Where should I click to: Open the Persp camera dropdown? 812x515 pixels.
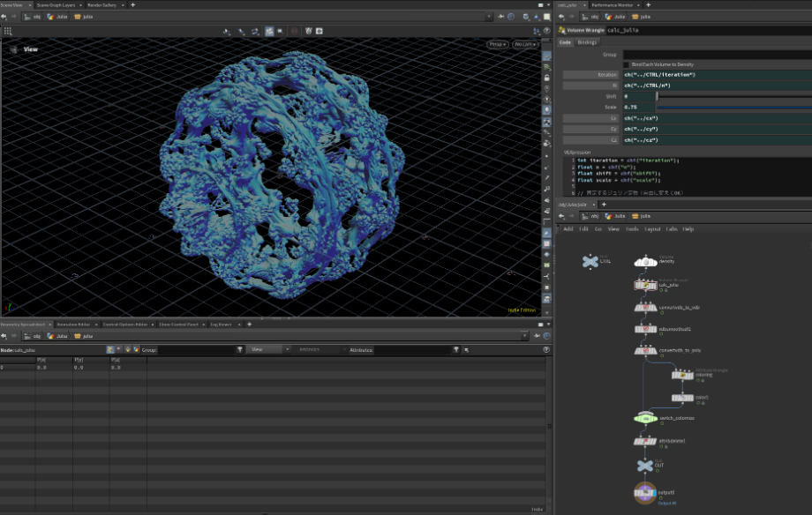tap(497, 44)
